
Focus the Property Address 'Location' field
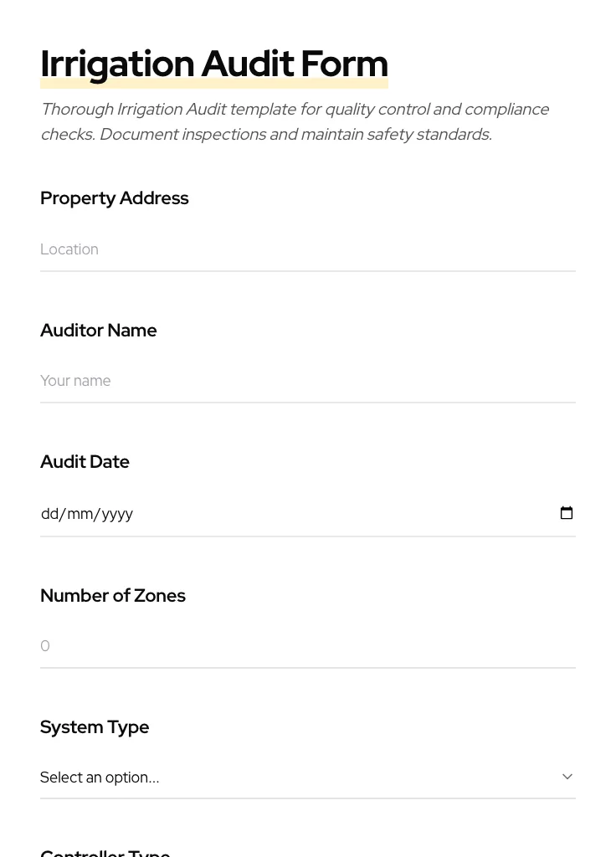pyautogui.click(x=307, y=249)
